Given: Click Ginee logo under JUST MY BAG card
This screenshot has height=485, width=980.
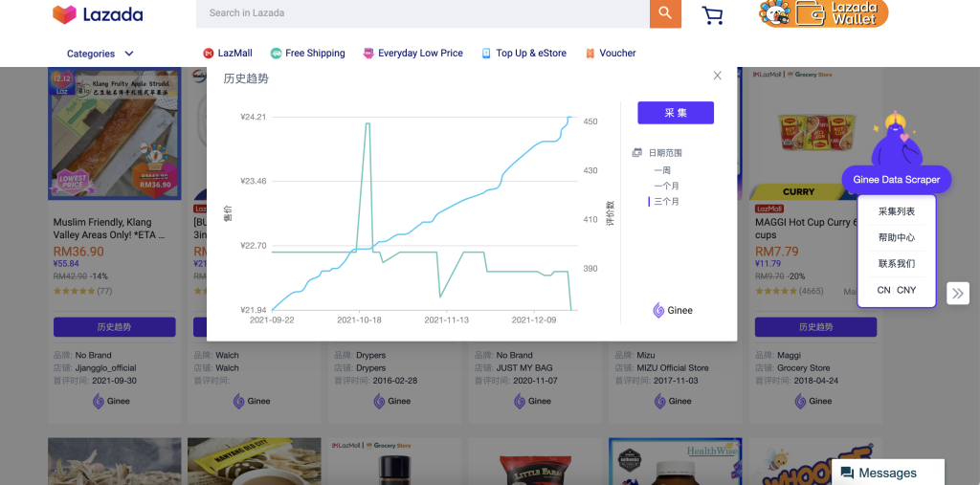Looking at the screenshot, I should click(533, 401).
